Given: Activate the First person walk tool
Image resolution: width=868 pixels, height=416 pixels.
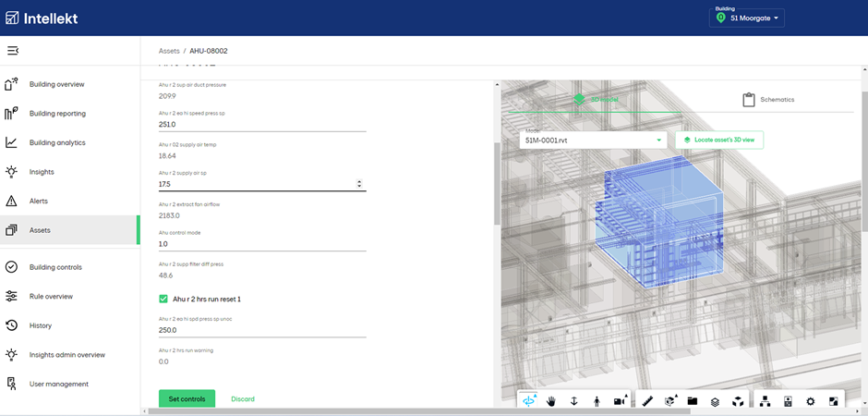Looking at the screenshot, I should point(597,401).
